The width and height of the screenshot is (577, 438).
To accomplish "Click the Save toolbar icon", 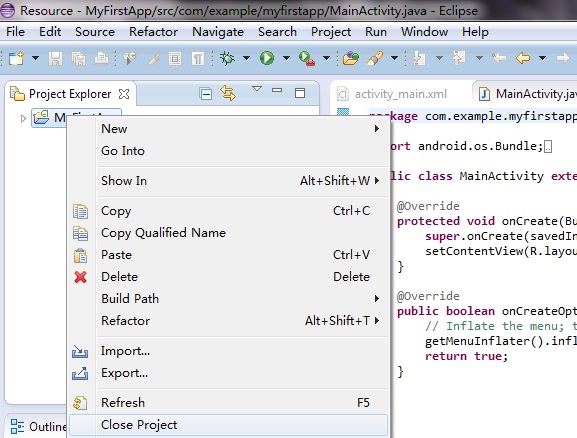I will (56, 58).
